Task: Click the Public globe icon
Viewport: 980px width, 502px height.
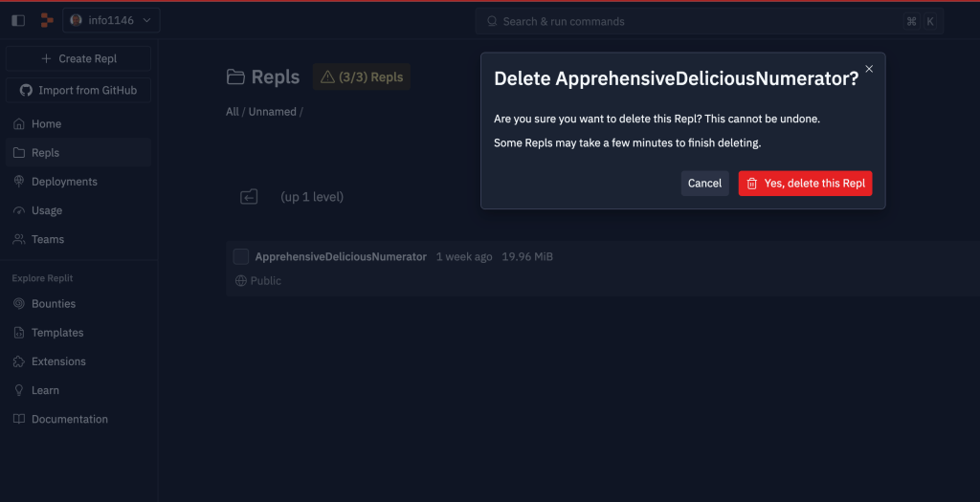Action: [x=240, y=281]
